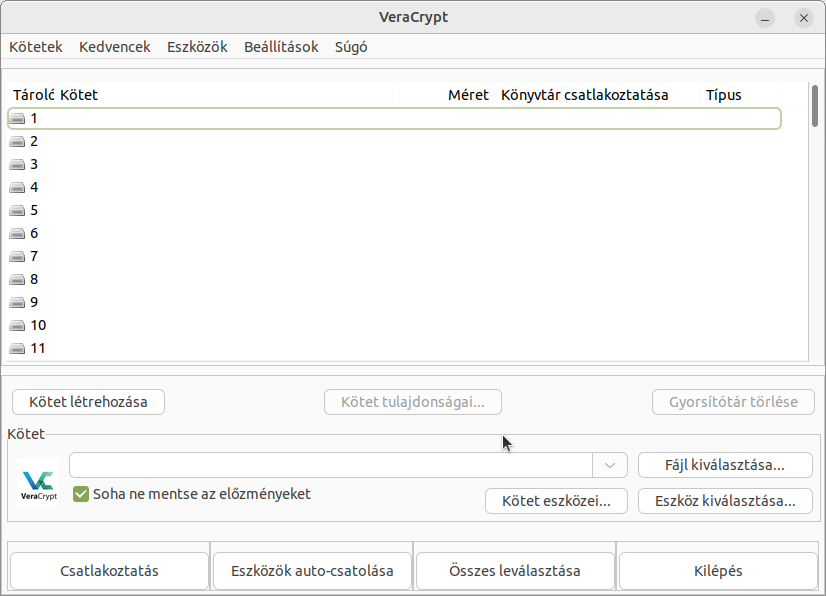
Task: Click the drive icon for slot 1
Action: click(17, 119)
